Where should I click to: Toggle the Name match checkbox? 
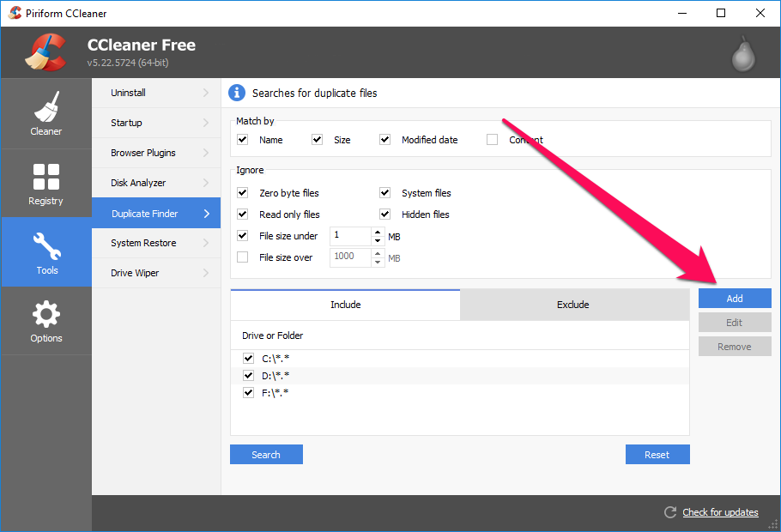(243, 140)
